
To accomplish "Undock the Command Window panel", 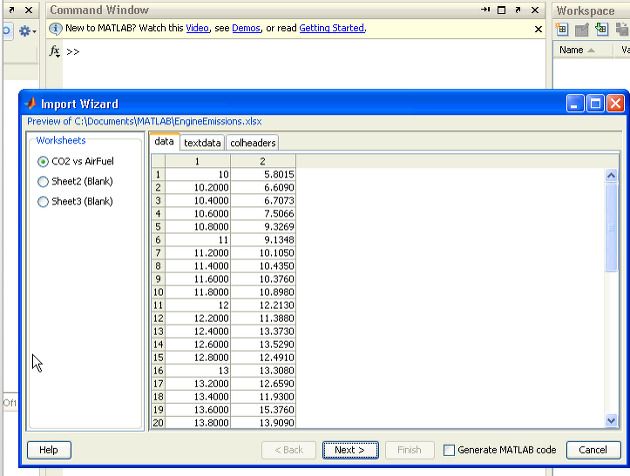I will coord(518,10).
